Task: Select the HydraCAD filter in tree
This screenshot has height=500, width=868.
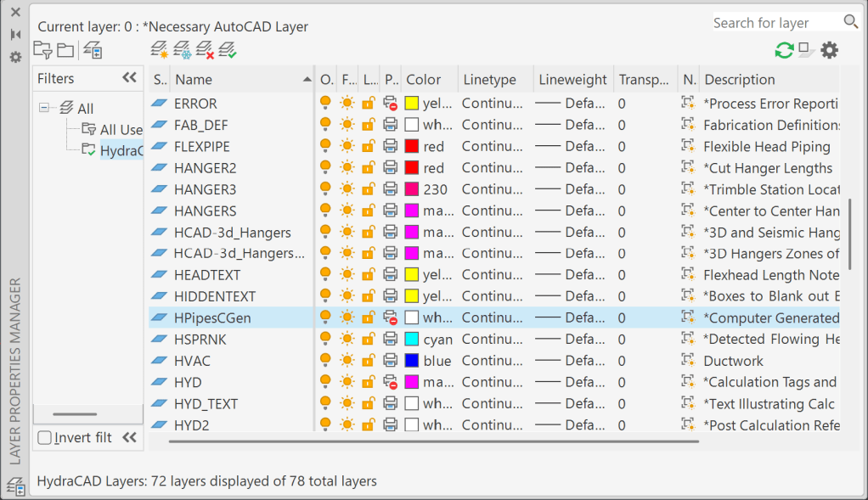Action: point(121,150)
